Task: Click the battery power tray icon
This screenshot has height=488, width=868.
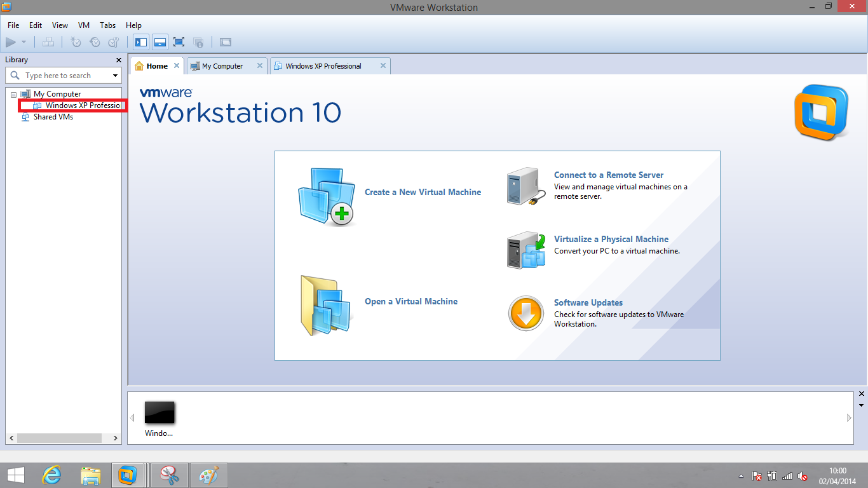Action: click(x=773, y=476)
